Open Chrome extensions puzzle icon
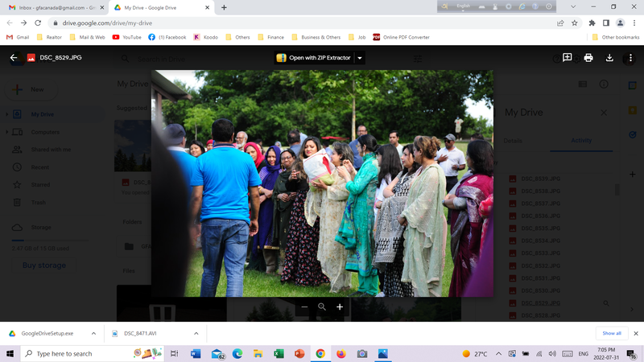644x362 pixels. [x=592, y=23]
